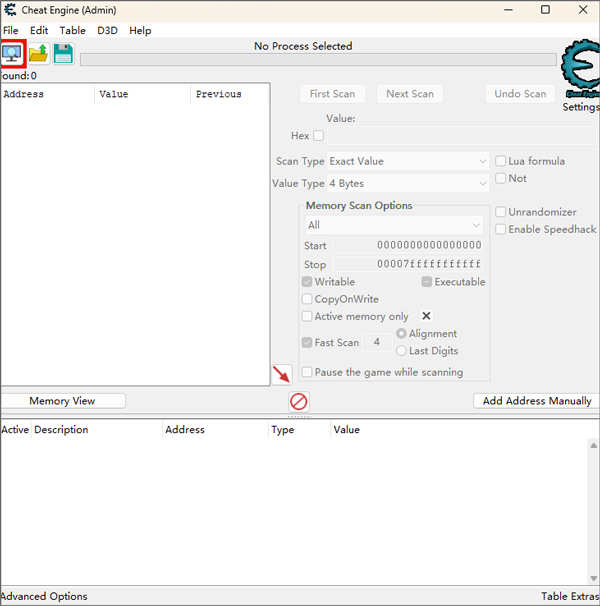
Task: Enable Pause the game while scanning
Action: [x=307, y=372]
